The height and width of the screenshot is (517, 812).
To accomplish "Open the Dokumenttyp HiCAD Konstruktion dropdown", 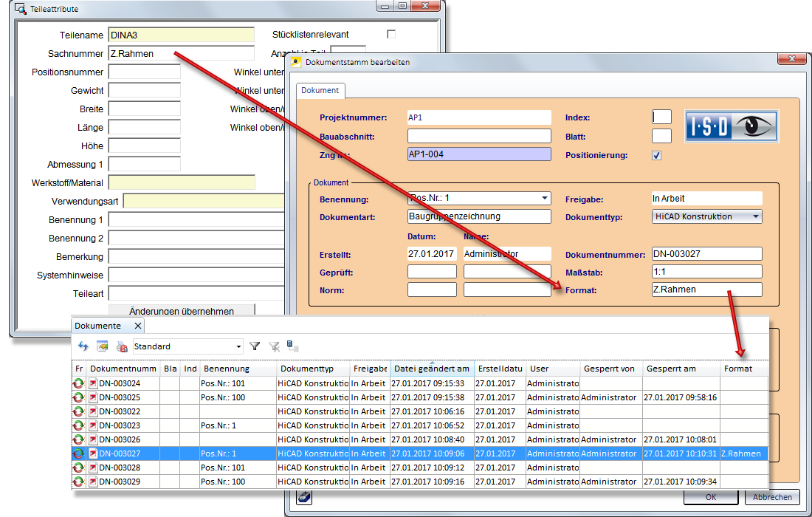I will pyautogui.click(x=756, y=216).
